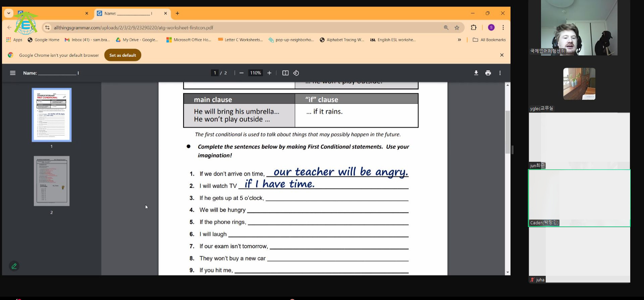Click the zoom magnifier icon in address bar

point(446,28)
